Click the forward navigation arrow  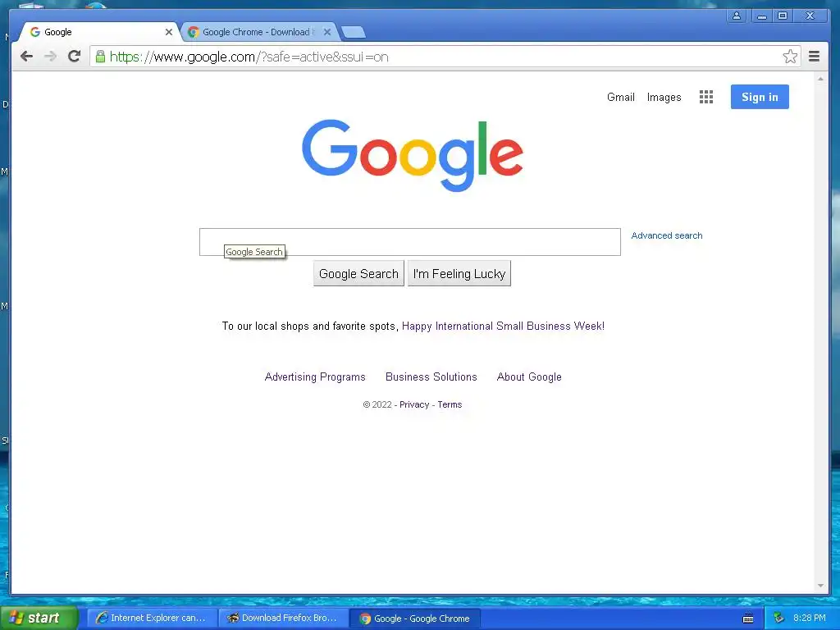pos(50,57)
